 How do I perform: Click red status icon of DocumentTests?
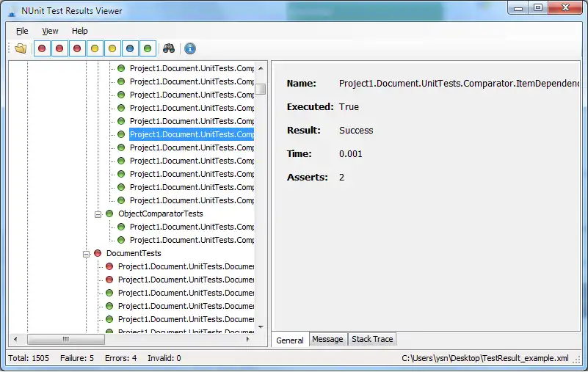[98, 253]
